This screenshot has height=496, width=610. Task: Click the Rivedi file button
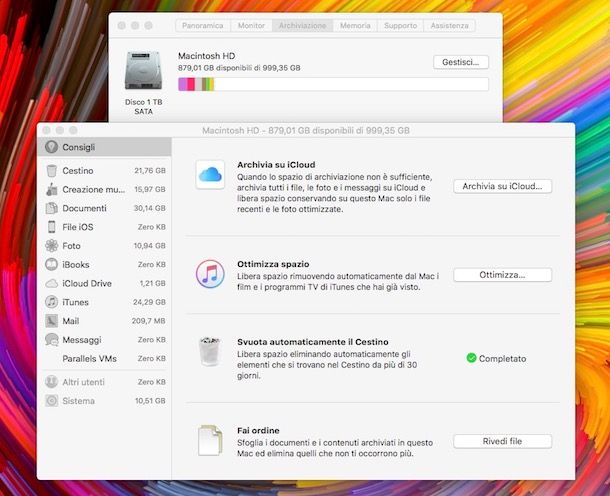(x=502, y=442)
